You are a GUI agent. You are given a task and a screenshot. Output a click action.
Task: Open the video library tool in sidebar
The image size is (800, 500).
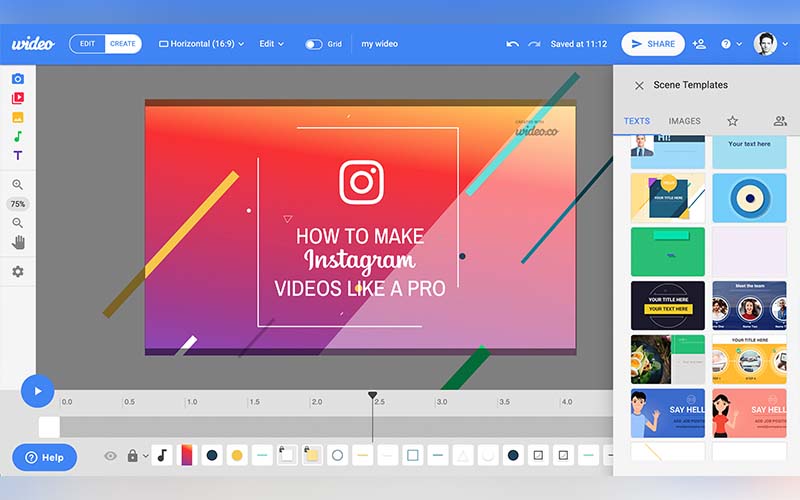(x=18, y=98)
